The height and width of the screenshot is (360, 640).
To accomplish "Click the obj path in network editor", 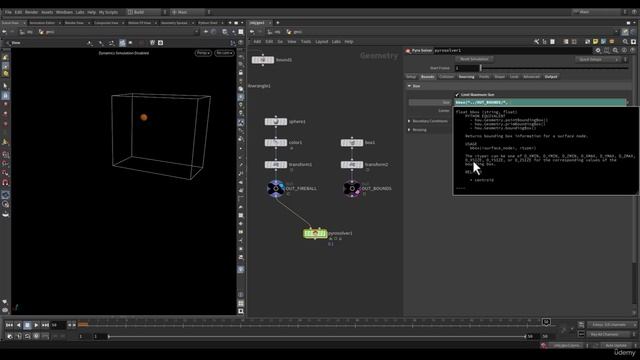I will pyautogui.click(x=274, y=32).
